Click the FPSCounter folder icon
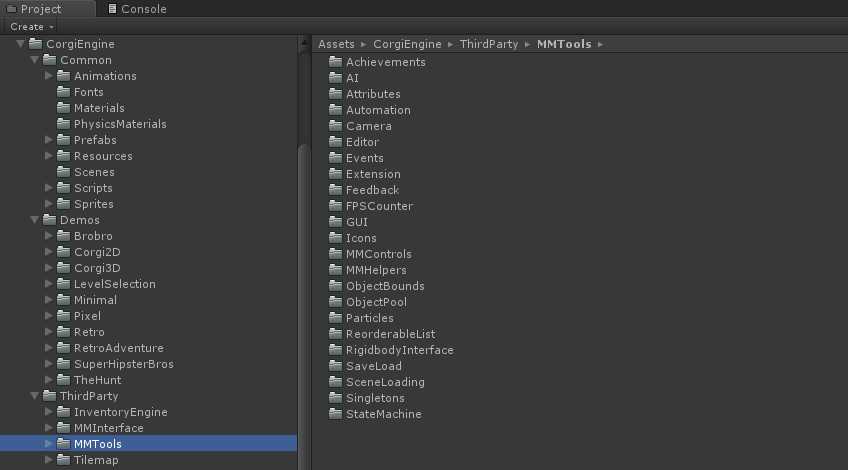848x470 pixels. [335, 206]
